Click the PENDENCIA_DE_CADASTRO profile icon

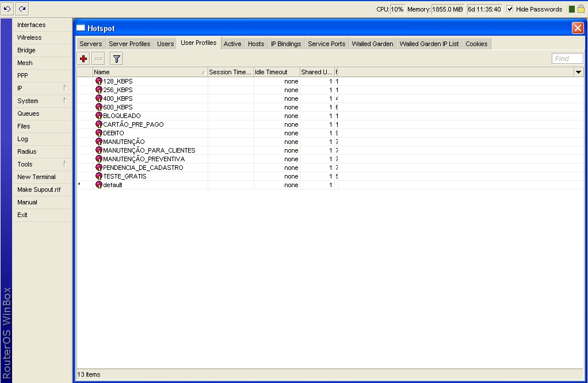(99, 168)
